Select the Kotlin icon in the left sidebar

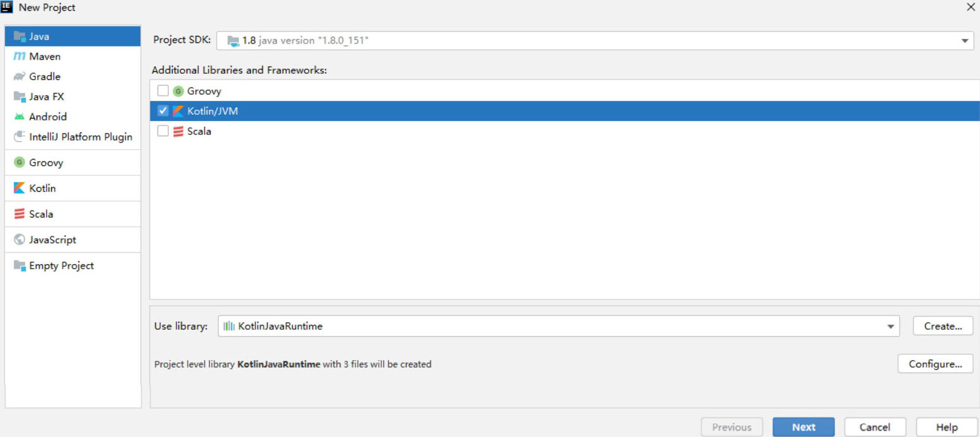[19, 189]
